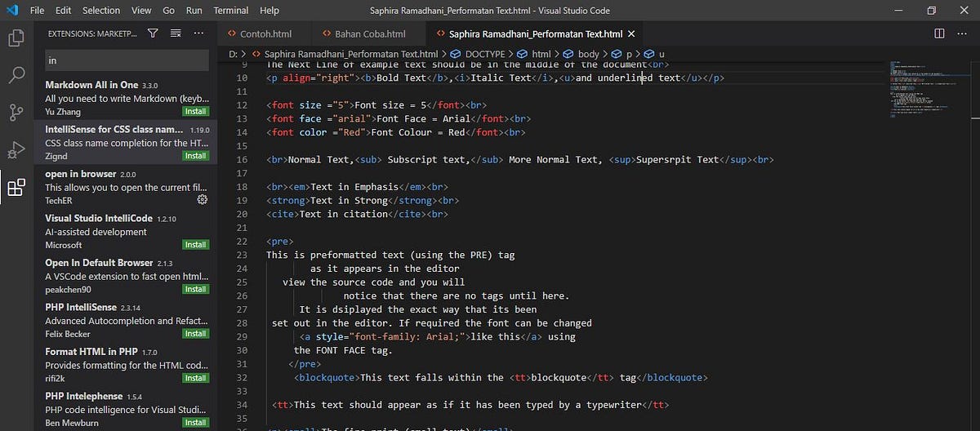Open the Run and Debug view
The width and height of the screenshot is (980, 431).
[x=16, y=150]
